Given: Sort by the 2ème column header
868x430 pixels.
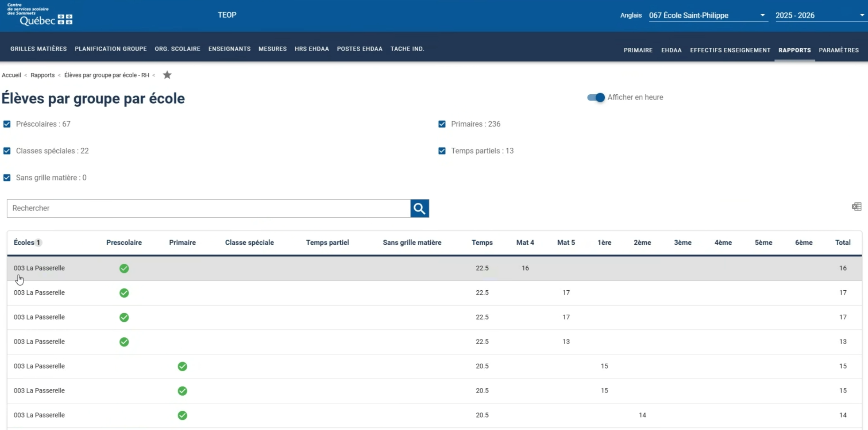Looking at the screenshot, I should [x=642, y=243].
